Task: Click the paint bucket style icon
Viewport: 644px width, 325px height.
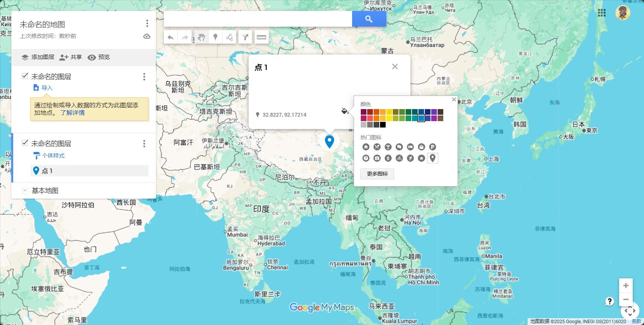Action: [x=345, y=111]
